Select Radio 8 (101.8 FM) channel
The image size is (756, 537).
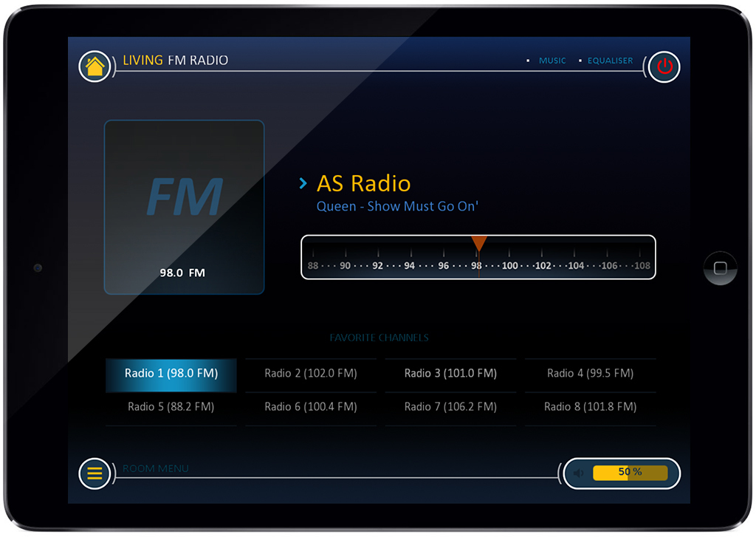[x=590, y=407]
